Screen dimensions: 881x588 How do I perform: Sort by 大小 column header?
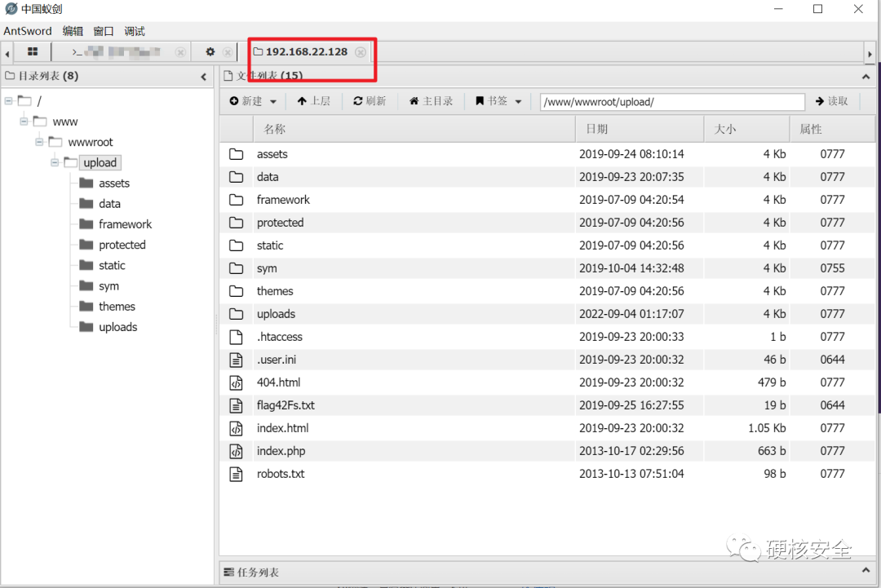click(746, 129)
